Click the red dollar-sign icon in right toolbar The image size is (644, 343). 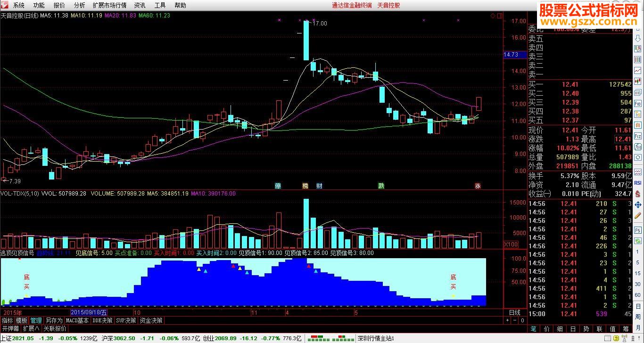[x=638, y=193]
